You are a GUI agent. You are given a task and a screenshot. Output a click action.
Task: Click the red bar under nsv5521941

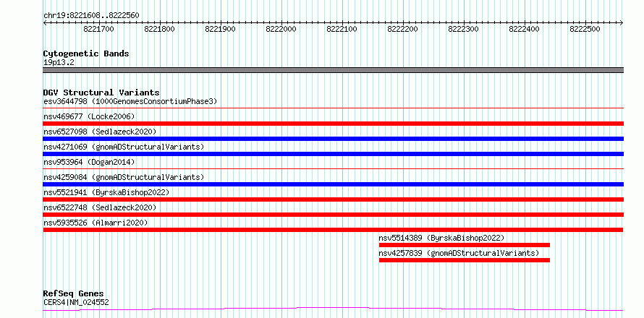click(x=334, y=199)
